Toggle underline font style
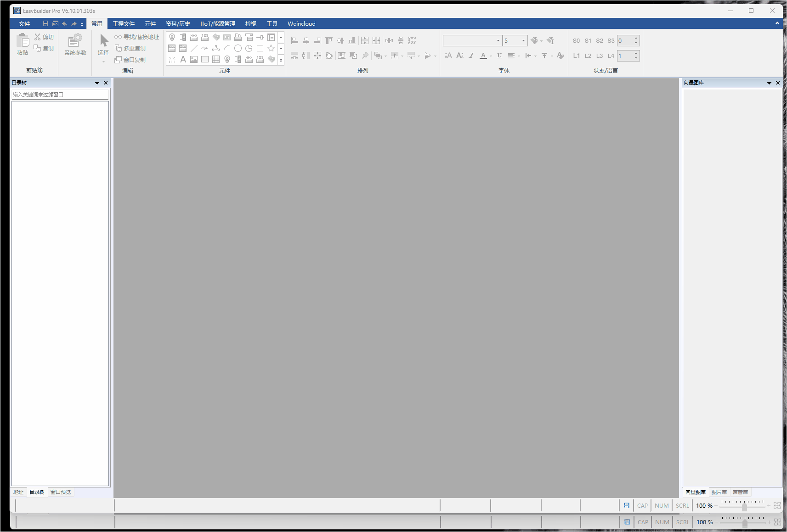The image size is (787, 532). pos(499,56)
